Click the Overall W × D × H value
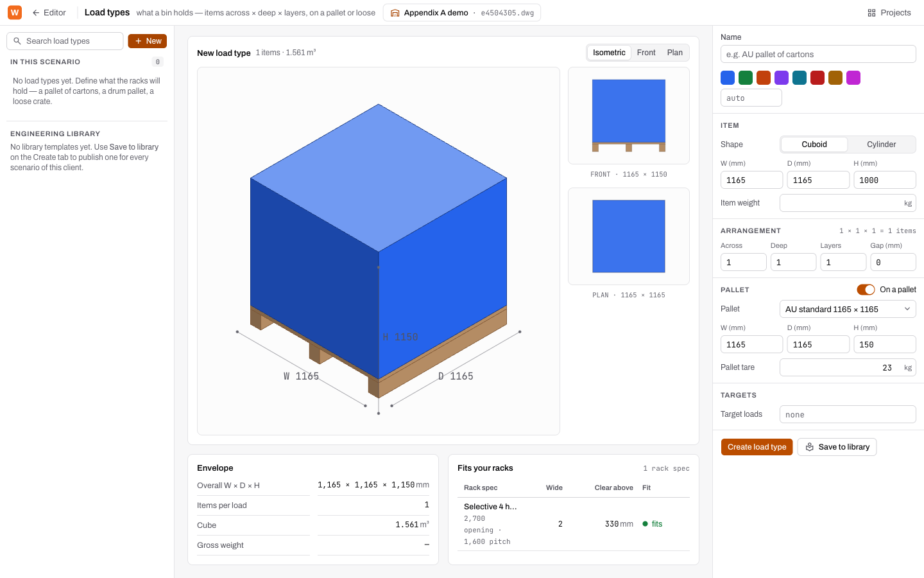Viewport: 924px width, 578px height. pos(373,485)
